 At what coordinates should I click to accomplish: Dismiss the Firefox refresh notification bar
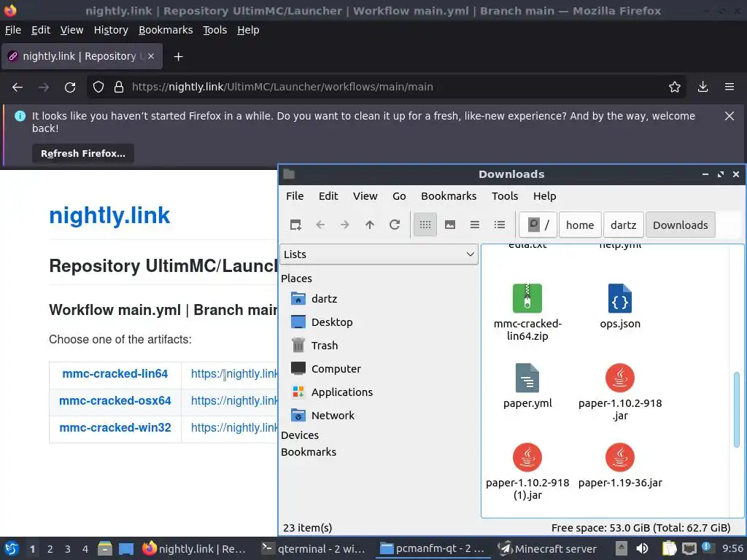click(729, 116)
